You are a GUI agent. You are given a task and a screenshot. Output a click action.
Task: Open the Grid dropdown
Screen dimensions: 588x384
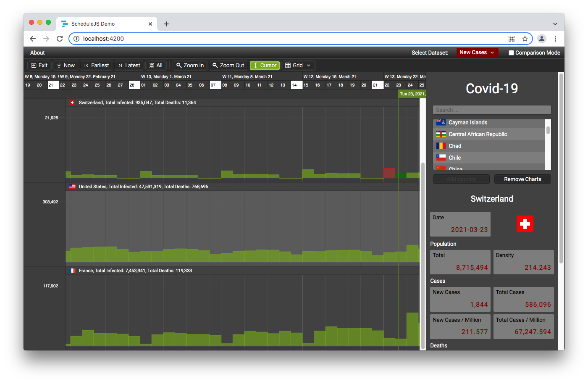[x=298, y=65]
